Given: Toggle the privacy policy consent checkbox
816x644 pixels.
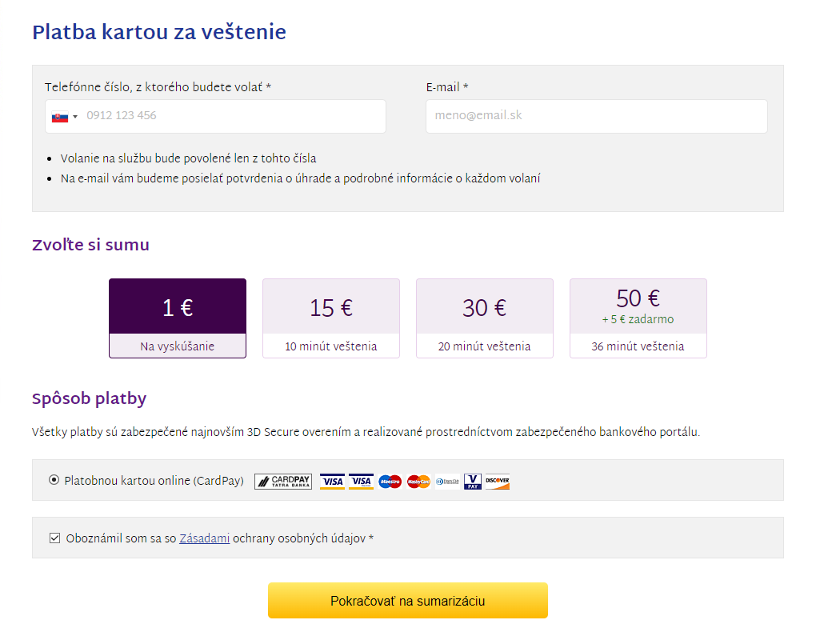Looking at the screenshot, I should click(54, 538).
